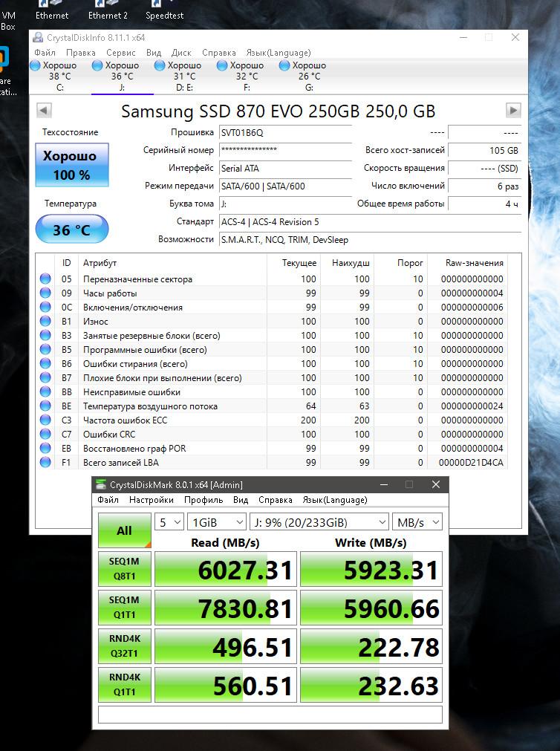Select drive D: E: status circle

160,65
